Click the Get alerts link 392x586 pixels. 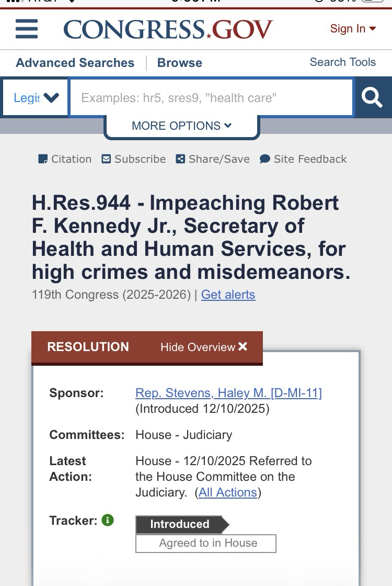[228, 295]
